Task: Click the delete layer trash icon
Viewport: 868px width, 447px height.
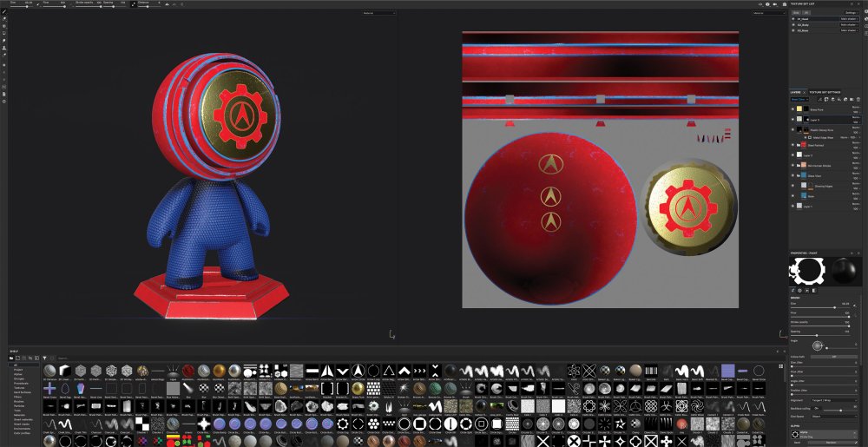Action: click(x=858, y=100)
